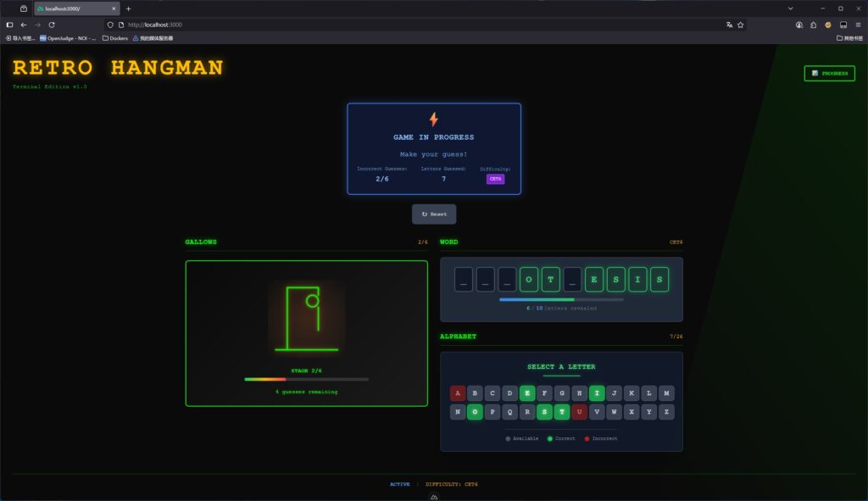Viewport: 868px width, 501px height.
Task: Click the first blank word tile
Action: tap(464, 280)
